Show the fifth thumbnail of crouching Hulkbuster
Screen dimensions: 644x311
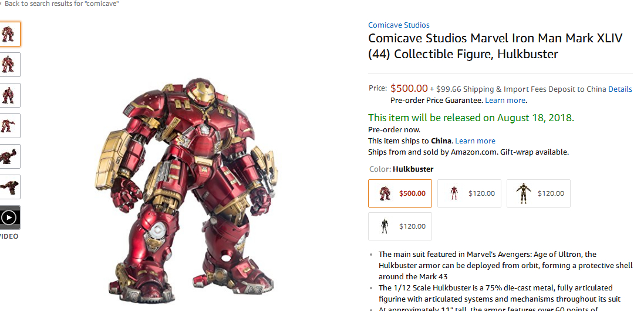8,156
